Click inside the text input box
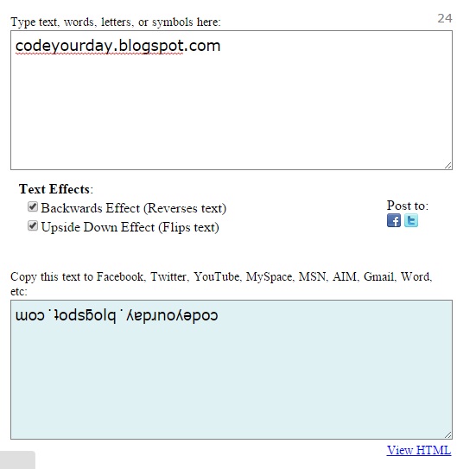 coord(232,100)
